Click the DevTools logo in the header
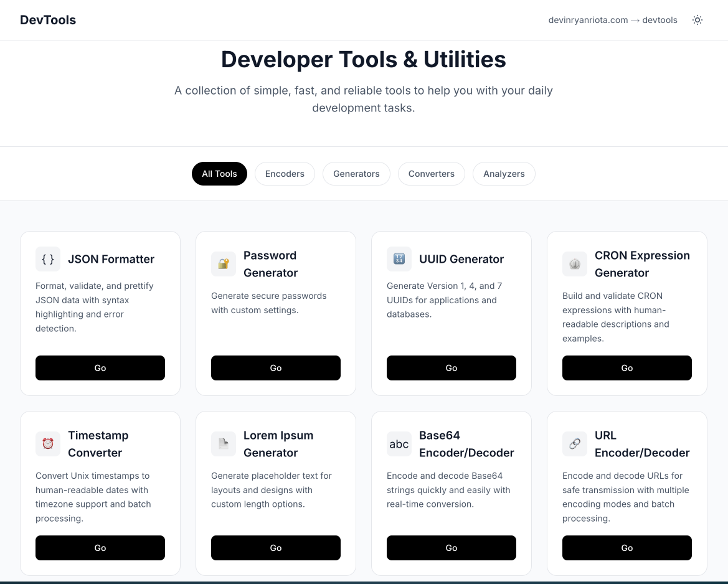This screenshot has height=584, width=728. [48, 20]
